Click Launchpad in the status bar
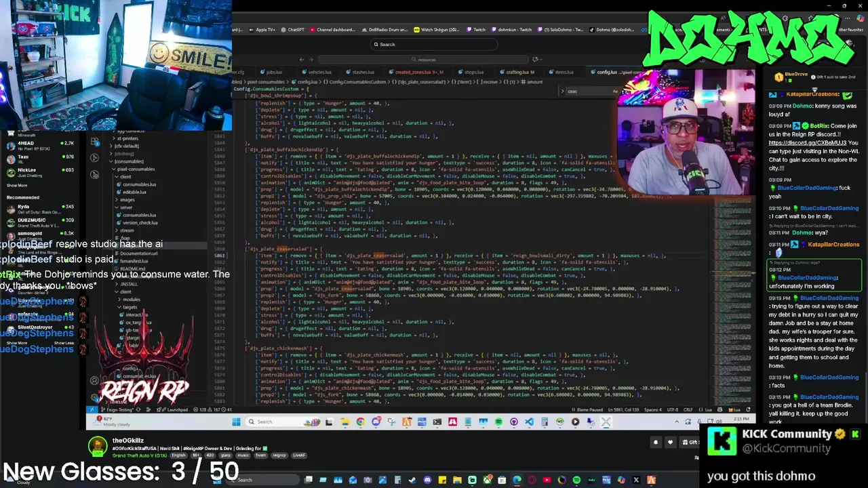This screenshot has width=868, height=488. coord(174,409)
